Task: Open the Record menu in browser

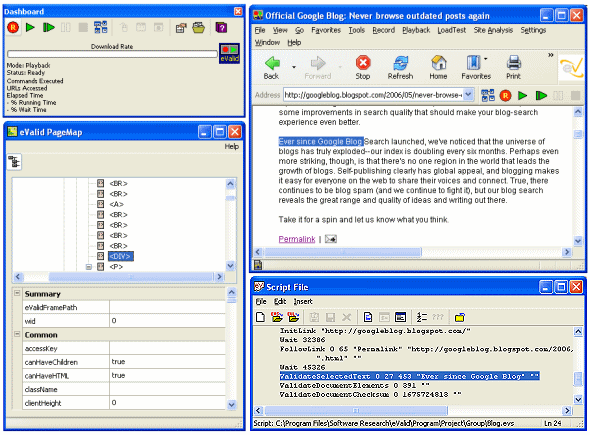Action: [x=383, y=30]
